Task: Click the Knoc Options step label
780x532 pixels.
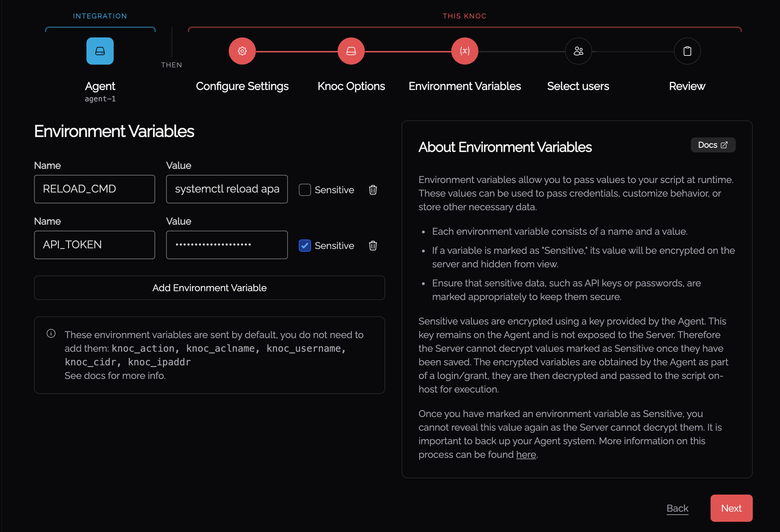Action: click(351, 86)
